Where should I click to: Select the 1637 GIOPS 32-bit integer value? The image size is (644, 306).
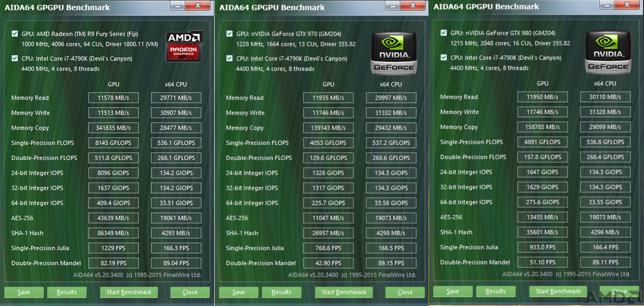pyautogui.click(x=113, y=188)
